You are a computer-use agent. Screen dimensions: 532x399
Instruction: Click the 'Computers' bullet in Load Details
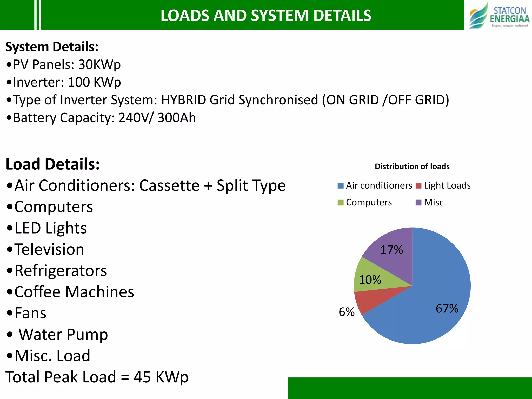[49, 207]
